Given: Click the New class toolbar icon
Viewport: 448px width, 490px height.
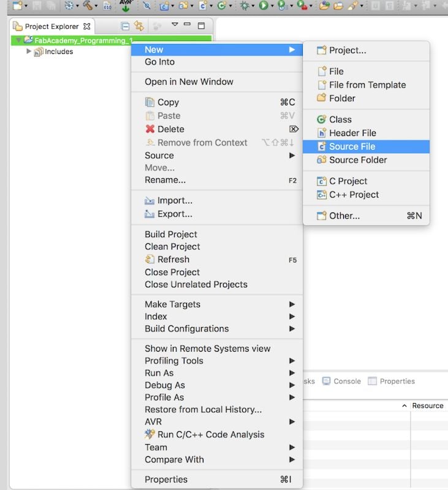Looking at the screenshot, I should pyautogui.click(x=222, y=6).
